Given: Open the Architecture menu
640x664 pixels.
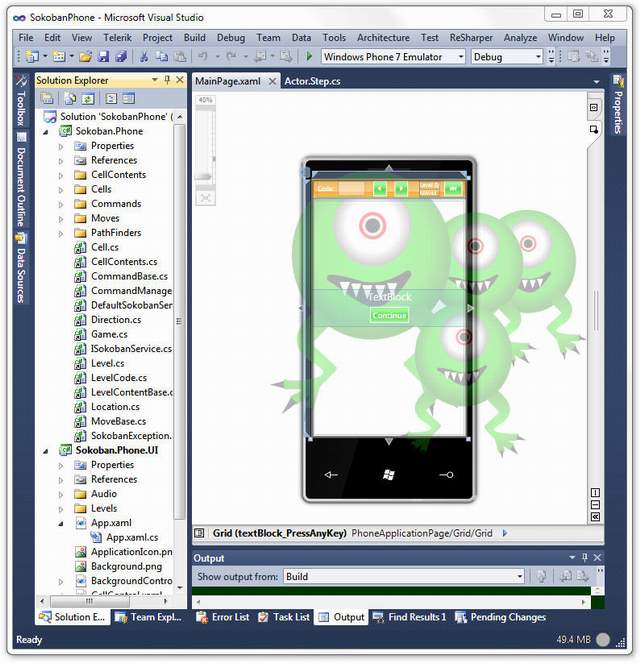Looking at the screenshot, I should point(383,38).
